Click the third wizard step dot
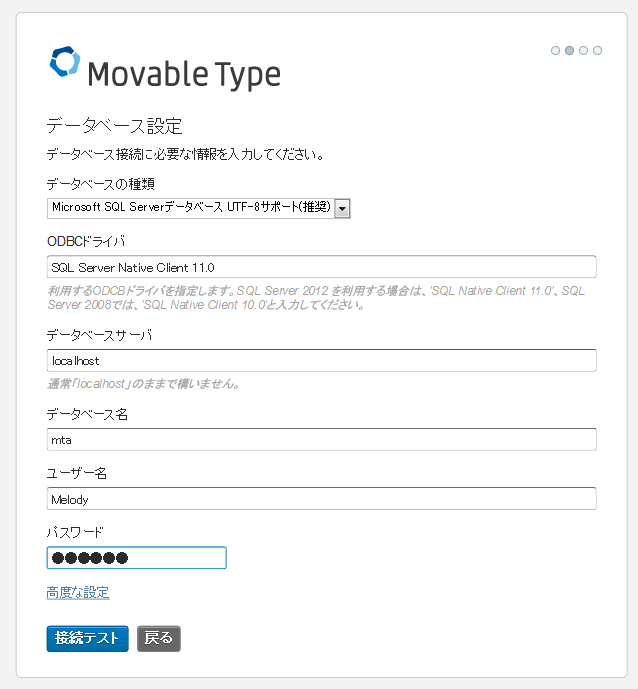Image resolution: width=638 pixels, height=689 pixels. [x=584, y=51]
